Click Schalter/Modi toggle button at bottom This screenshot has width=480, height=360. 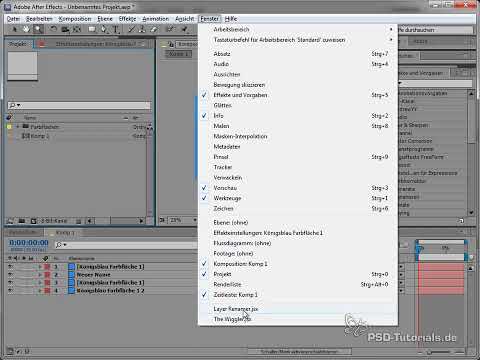coord(299,351)
